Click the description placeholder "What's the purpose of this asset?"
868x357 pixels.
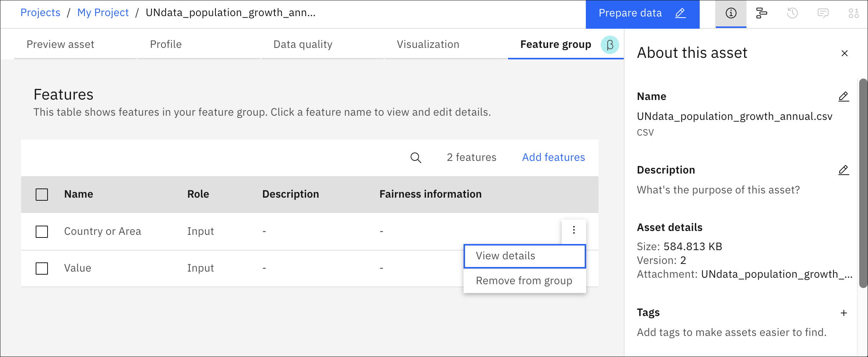point(718,190)
